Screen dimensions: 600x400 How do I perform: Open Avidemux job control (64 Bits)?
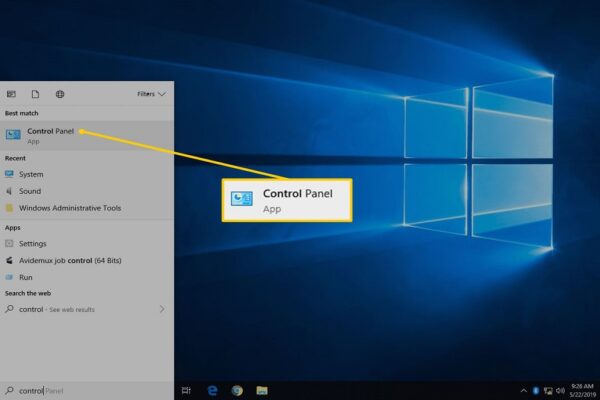87,260
